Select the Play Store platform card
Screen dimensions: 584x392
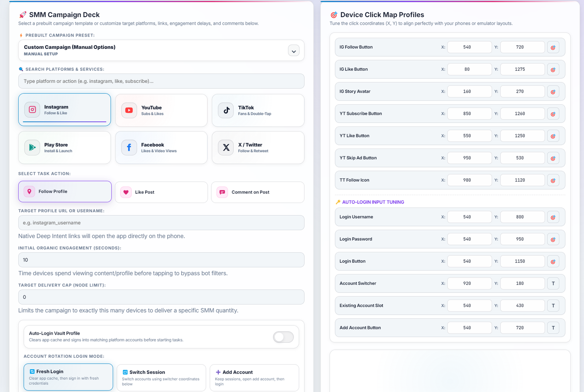pos(65,148)
